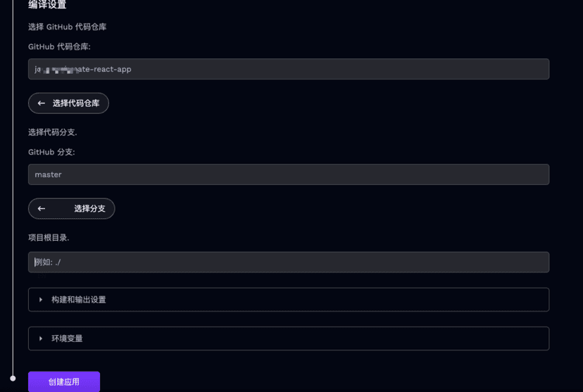Image resolution: width=583 pixels, height=392 pixels.
Task: Click the purple 创建应用 button
Action: [64, 381]
